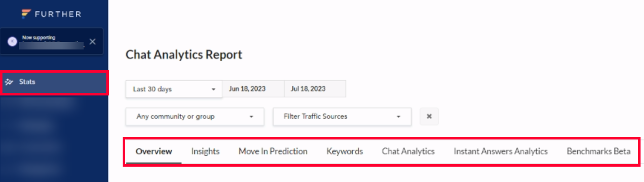Select the Overview tab
This screenshot has height=182, width=644.
click(x=154, y=151)
